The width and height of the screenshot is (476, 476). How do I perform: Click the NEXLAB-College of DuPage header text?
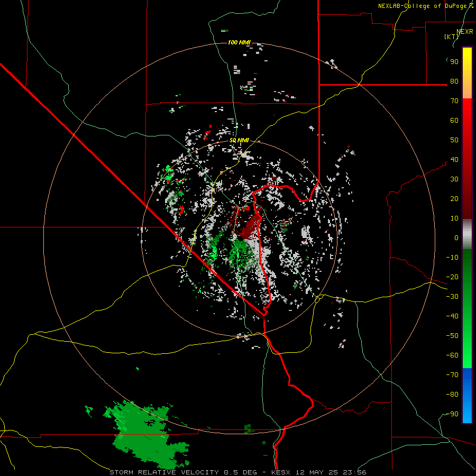(425, 6)
